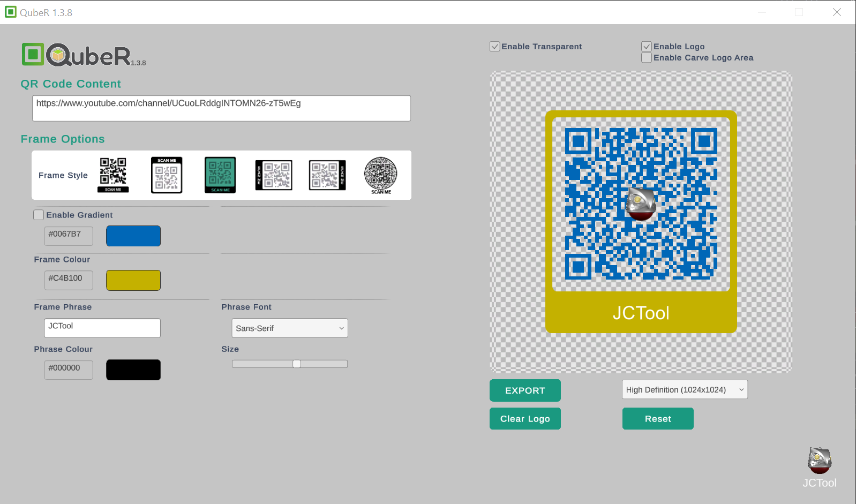Turn on the Enable Gradient checkbox

click(39, 215)
